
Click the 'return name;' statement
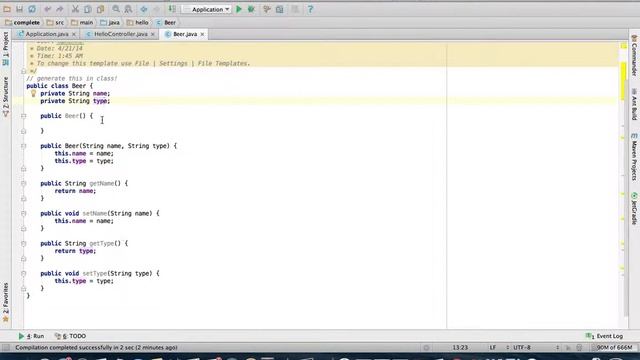76,191
